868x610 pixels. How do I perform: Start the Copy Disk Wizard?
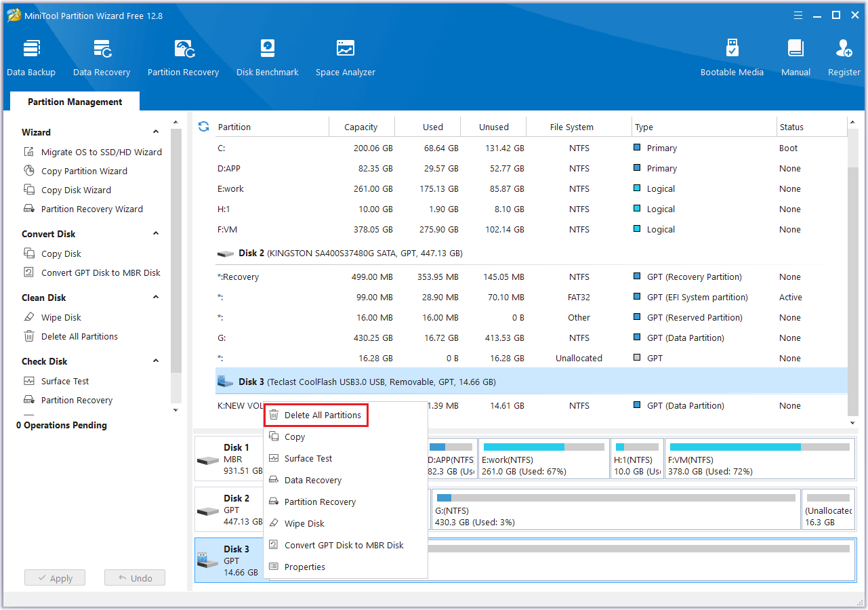[x=68, y=190]
